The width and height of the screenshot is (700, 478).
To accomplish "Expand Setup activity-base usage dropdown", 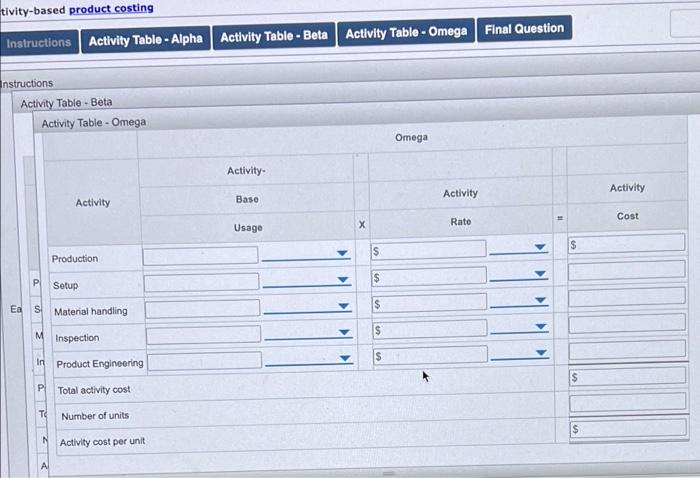I will pyautogui.click(x=307, y=280).
